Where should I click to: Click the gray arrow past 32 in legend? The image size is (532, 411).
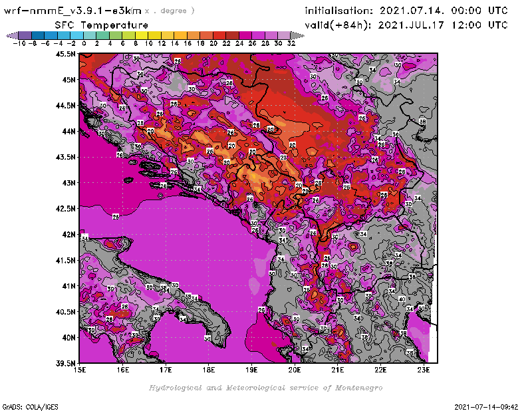(297, 35)
